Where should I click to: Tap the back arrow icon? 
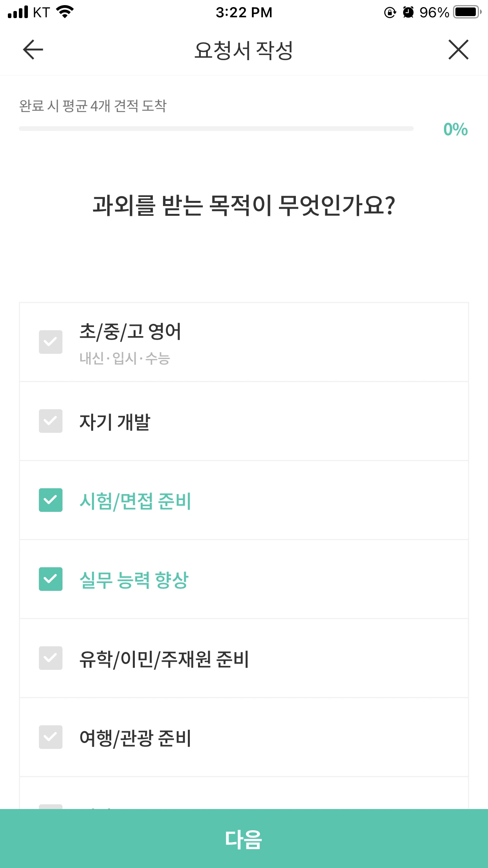[x=33, y=50]
